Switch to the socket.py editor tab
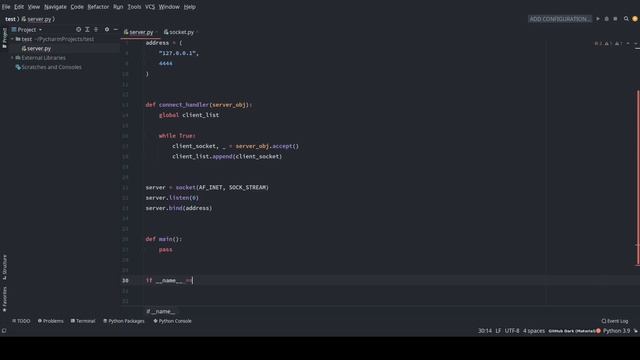This screenshot has height=360, width=640. click(x=180, y=32)
